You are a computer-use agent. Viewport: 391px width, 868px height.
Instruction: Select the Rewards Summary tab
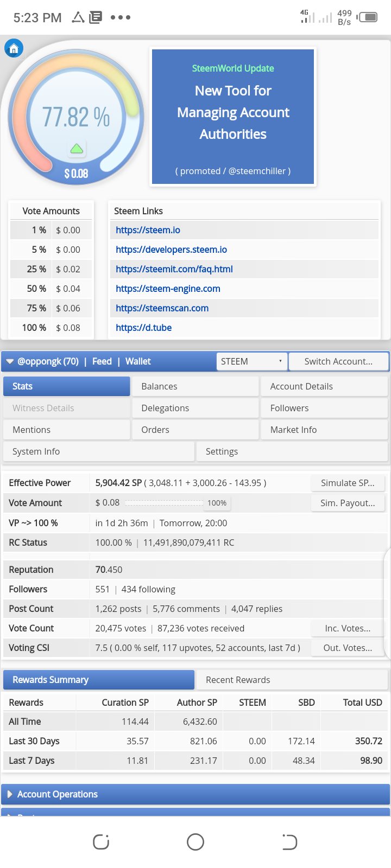99,680
